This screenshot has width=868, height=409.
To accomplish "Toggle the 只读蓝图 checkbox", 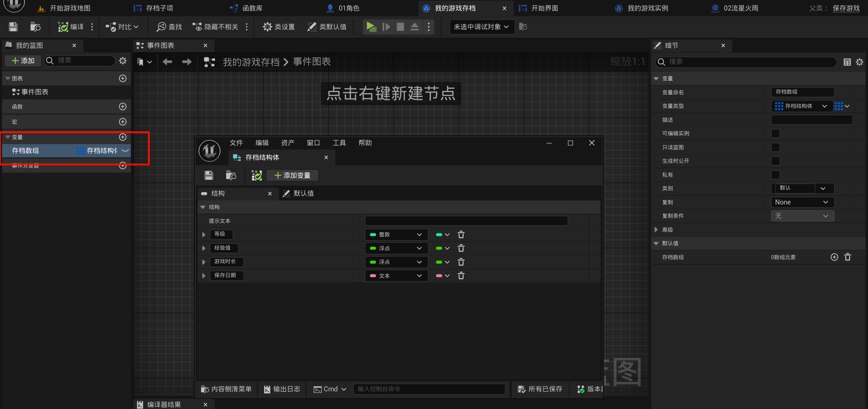I will click(x=775, y=147).
